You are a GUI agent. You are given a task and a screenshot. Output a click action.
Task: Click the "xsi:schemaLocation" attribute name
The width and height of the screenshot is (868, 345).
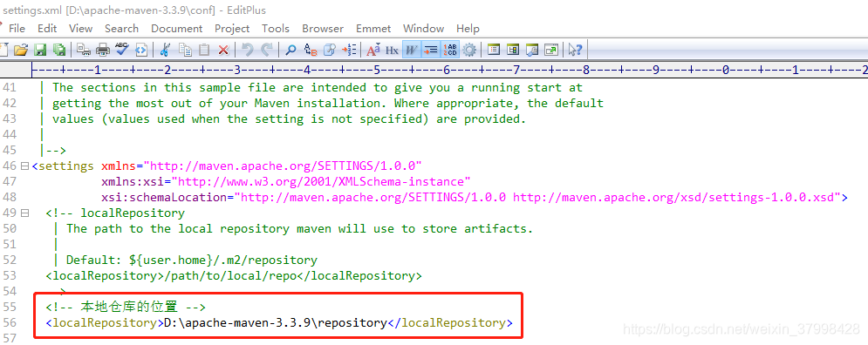(x=164, y=198)
